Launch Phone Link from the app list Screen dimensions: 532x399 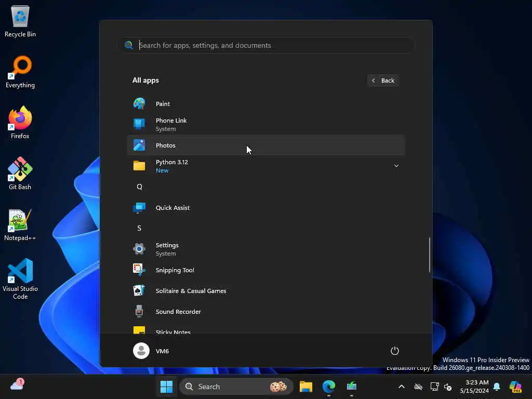pos(265,125)
